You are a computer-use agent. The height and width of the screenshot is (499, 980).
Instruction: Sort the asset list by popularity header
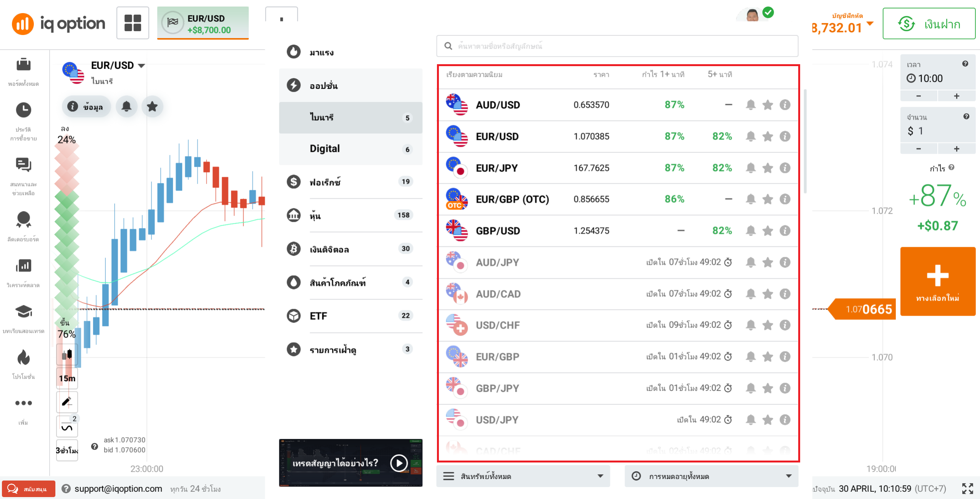474,75
